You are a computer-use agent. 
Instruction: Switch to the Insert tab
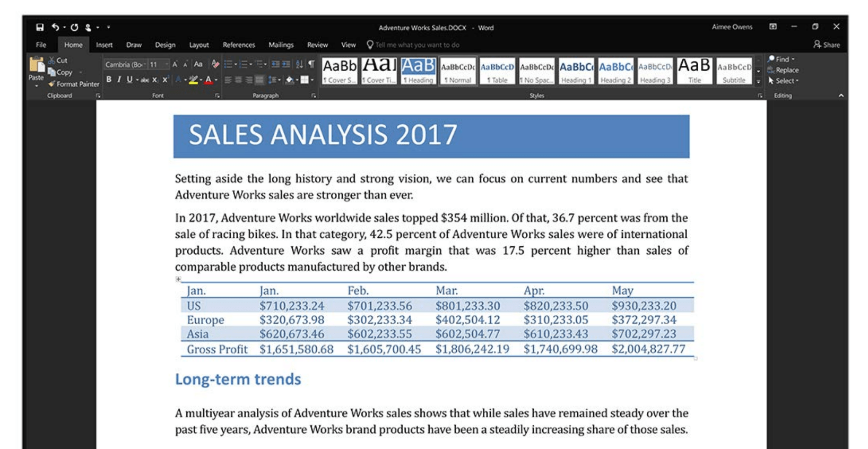(104, 45)
